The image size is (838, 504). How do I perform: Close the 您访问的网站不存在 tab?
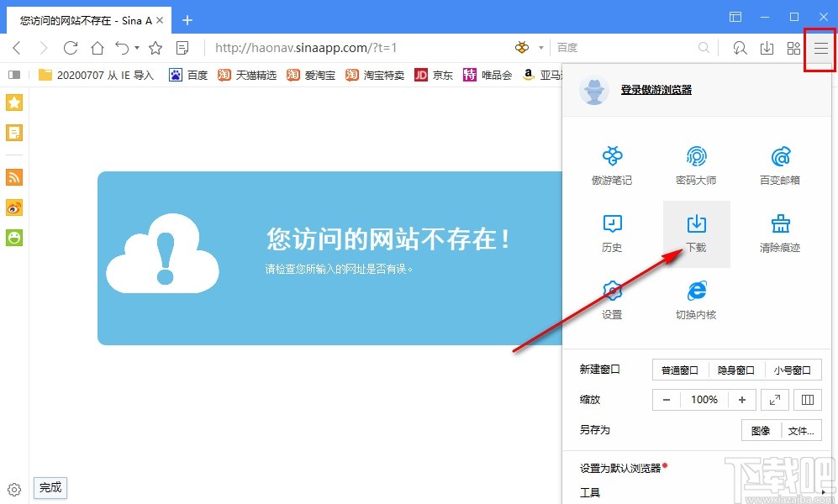[x=159, y=20]
